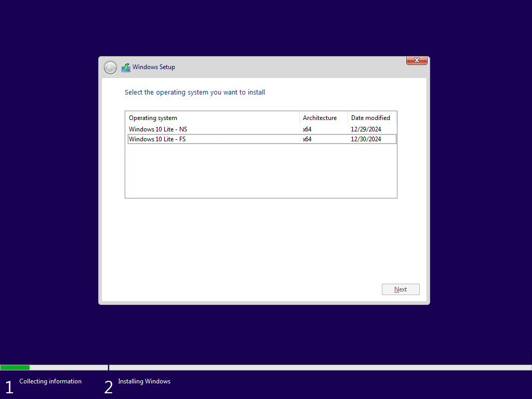Click the x64 architecture value for FS edition

(x=307, y=139)
